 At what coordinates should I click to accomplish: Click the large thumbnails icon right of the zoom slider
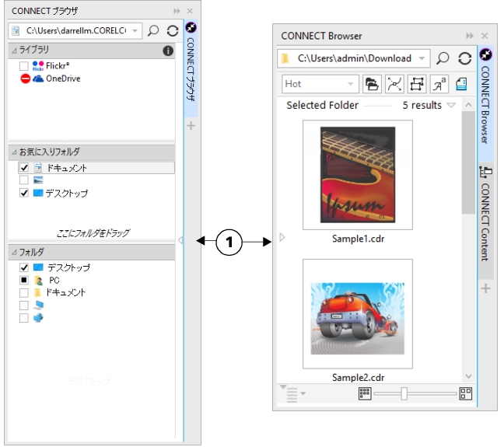[x=466, y=393]
